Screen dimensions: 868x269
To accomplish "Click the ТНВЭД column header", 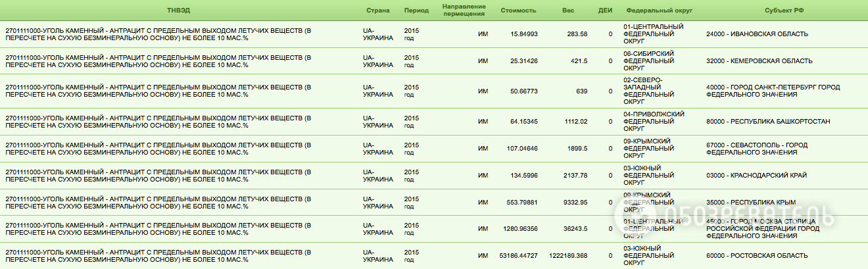I will coord(179,11).
